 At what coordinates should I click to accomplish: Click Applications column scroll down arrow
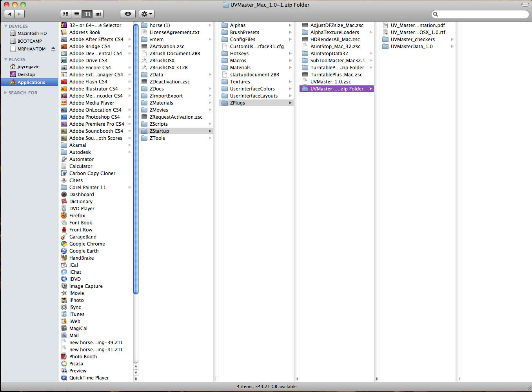click(136, 373)
